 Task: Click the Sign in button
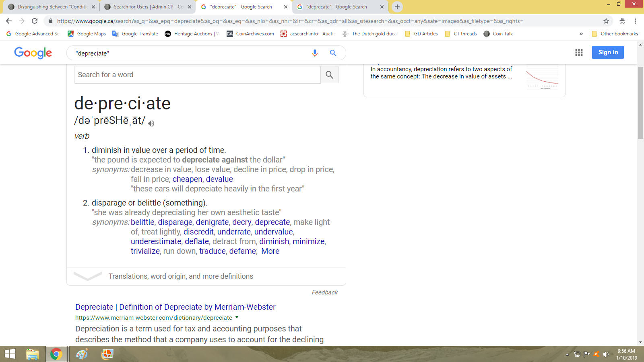(x=608, y=52)
